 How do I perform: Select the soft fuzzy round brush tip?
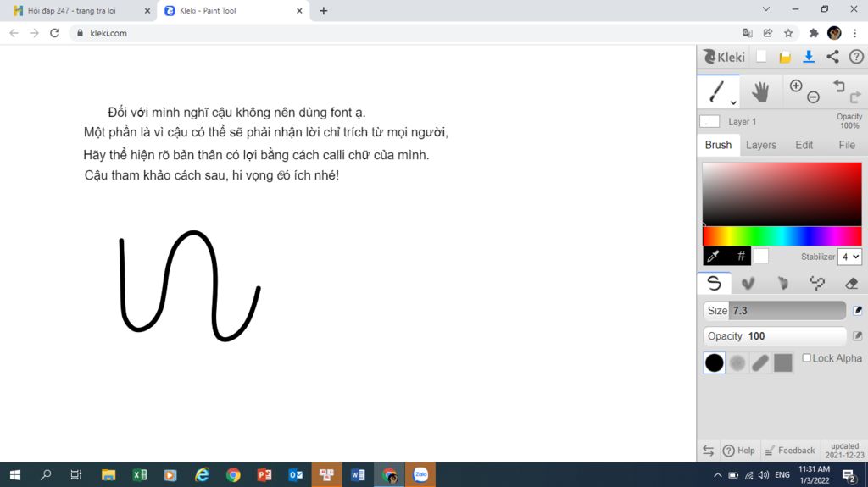pos(737,363)
